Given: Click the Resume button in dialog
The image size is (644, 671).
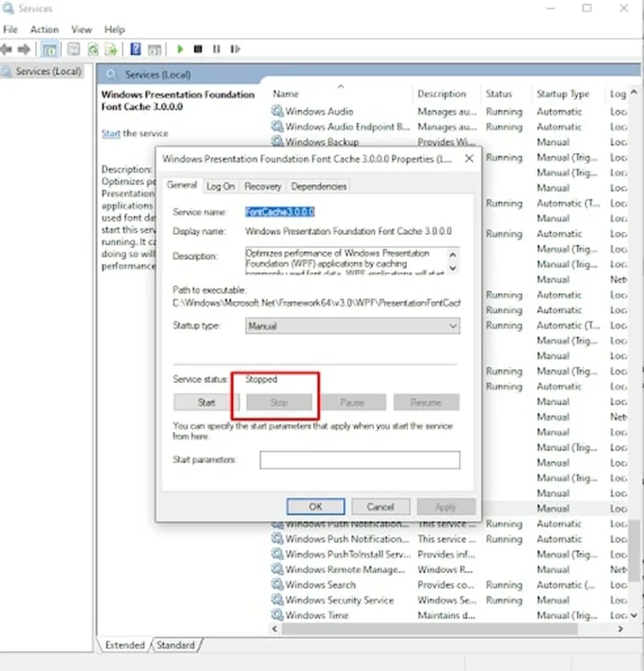Looking at the screenshot, I should coord(426,402).
